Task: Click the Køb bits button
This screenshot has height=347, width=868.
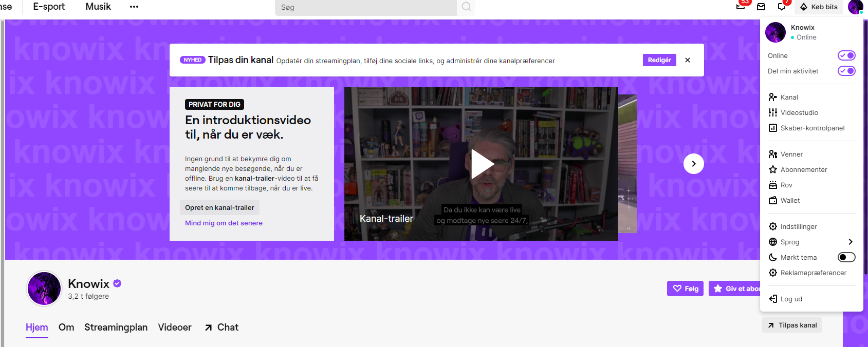Action: [x=819, y=7]
